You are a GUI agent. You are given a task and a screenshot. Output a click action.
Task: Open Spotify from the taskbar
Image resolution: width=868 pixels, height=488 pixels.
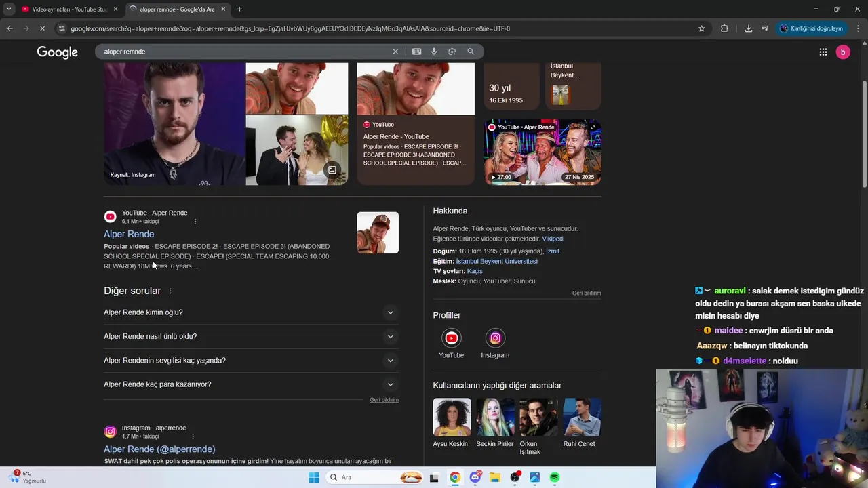click(x=555, y=477)
